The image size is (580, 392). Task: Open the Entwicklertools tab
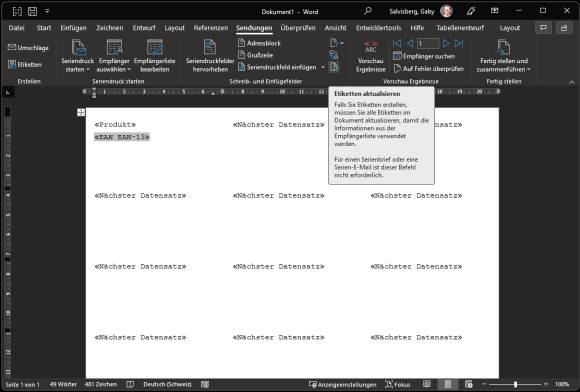click(x=378, y=28)
